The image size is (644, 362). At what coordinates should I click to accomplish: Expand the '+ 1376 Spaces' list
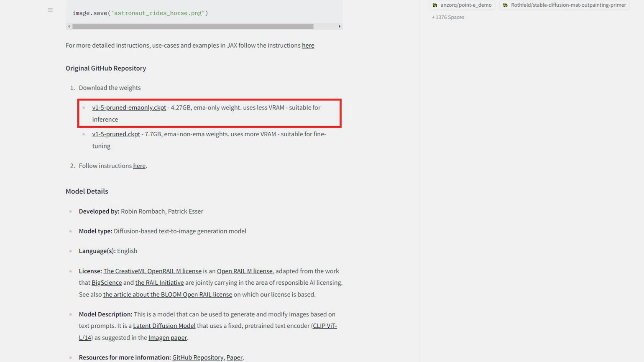(x=448, y=18)
